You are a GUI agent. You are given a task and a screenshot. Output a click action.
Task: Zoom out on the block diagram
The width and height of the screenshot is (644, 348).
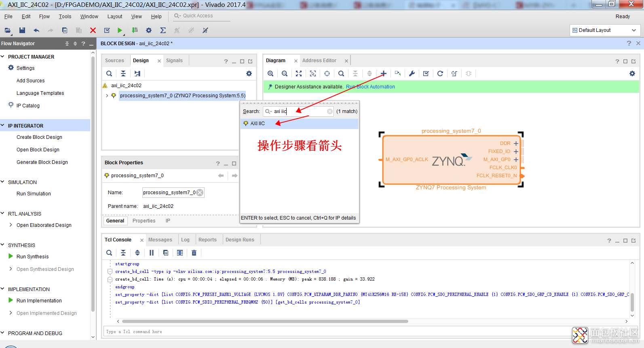285,73
